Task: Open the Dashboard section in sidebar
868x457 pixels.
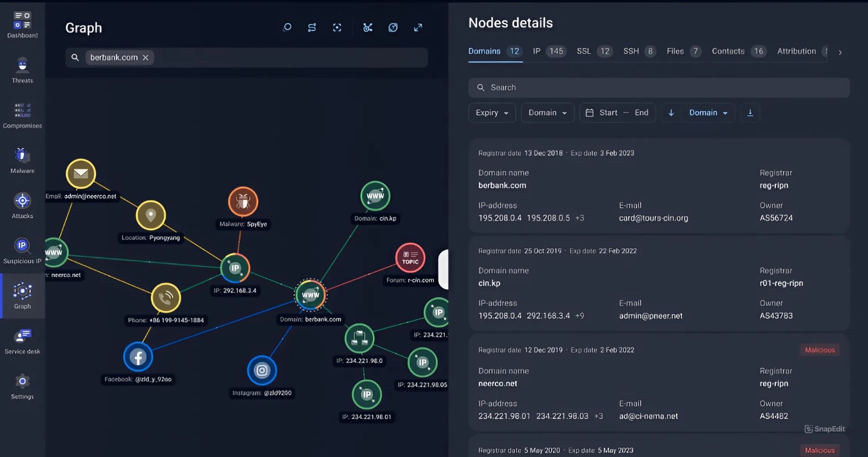Action: (x=22, y=25)
